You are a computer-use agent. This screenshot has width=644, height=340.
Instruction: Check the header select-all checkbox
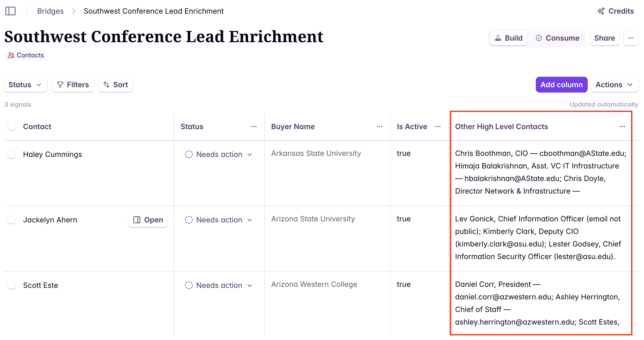(x=12, y=127)
